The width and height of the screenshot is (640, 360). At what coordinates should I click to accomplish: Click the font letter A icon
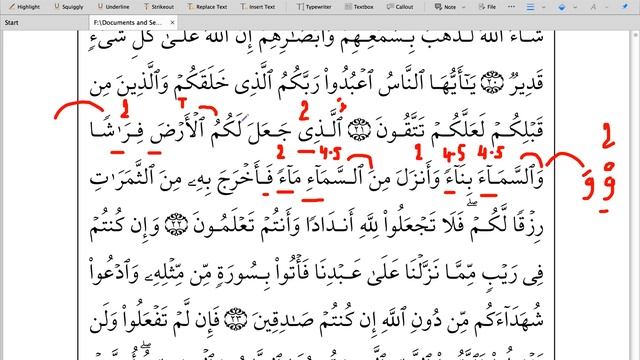[593, 7]
